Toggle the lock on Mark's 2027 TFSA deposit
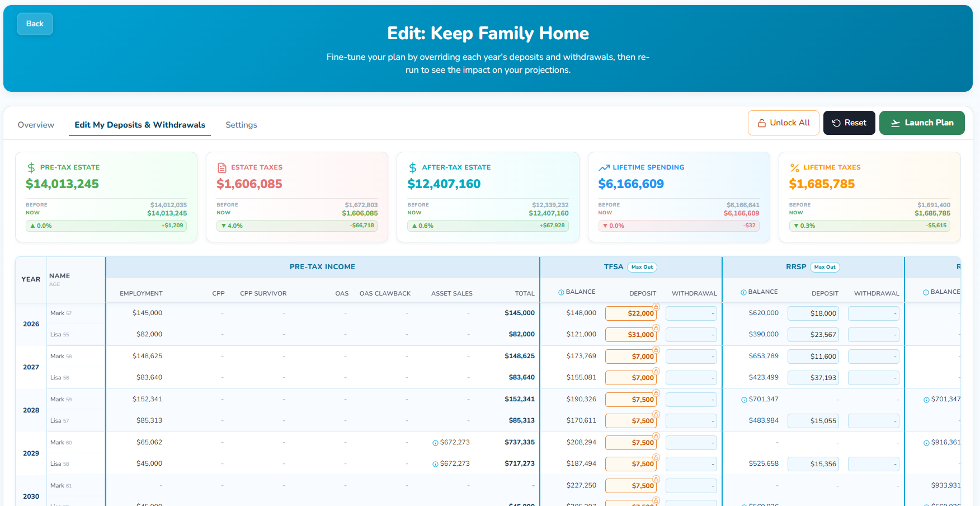 point(656,350)
